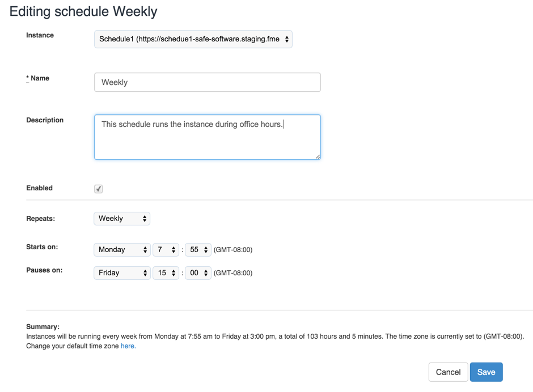Click the "* Name" field label

click(38, 78)
